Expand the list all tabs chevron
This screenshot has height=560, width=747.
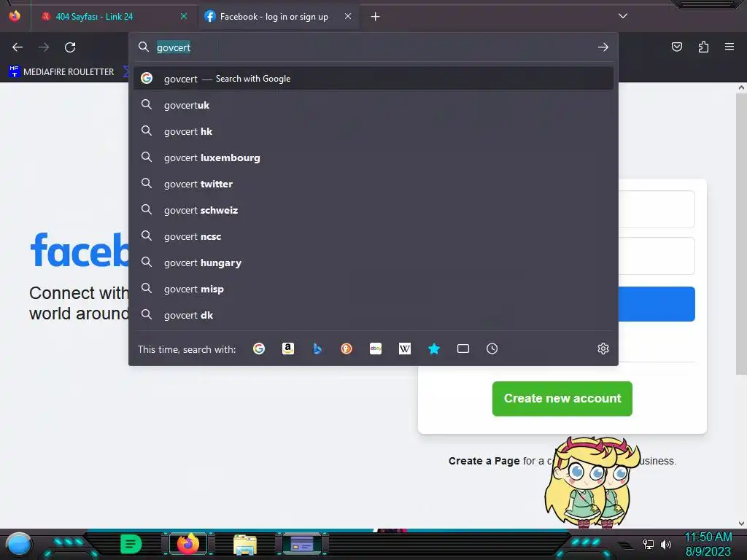point(623,16)
